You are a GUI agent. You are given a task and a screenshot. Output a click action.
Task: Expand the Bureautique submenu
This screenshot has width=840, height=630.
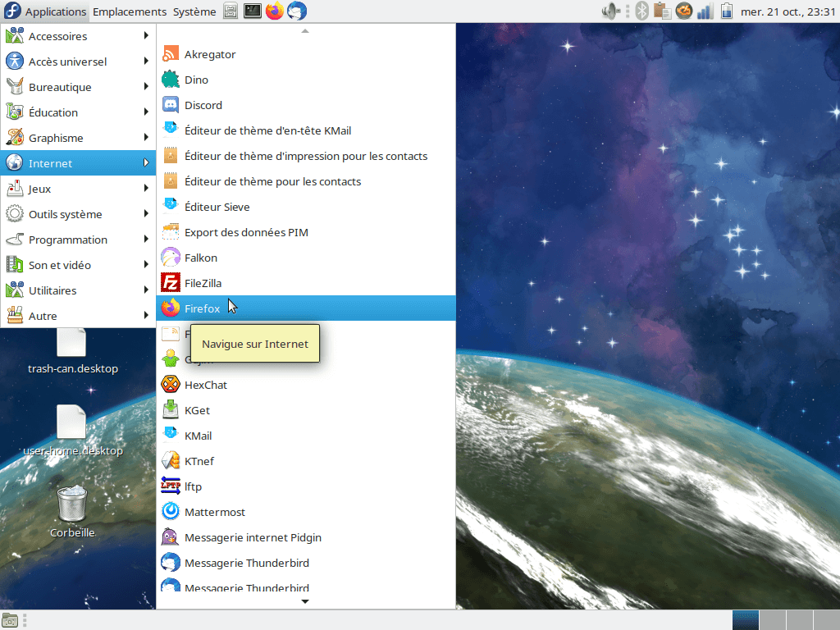pyautogui.click(x=78, y=87)
